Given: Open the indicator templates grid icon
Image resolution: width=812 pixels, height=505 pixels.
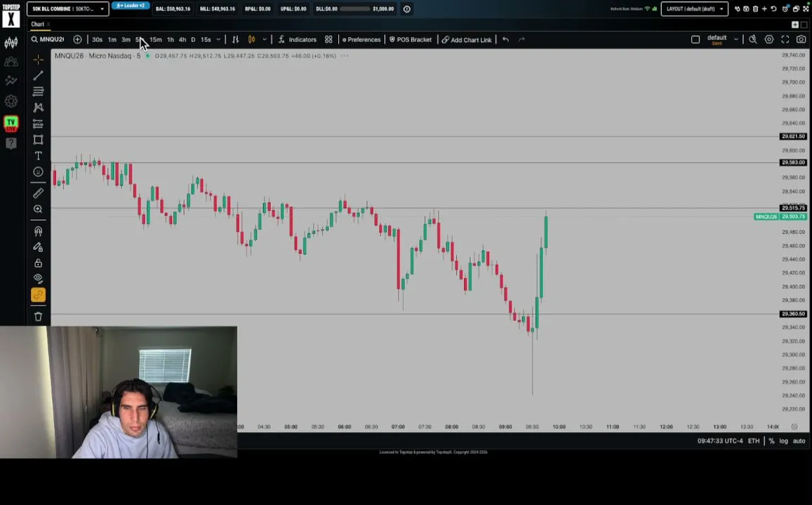Looking at the screenshot, I should coord(328,39).
